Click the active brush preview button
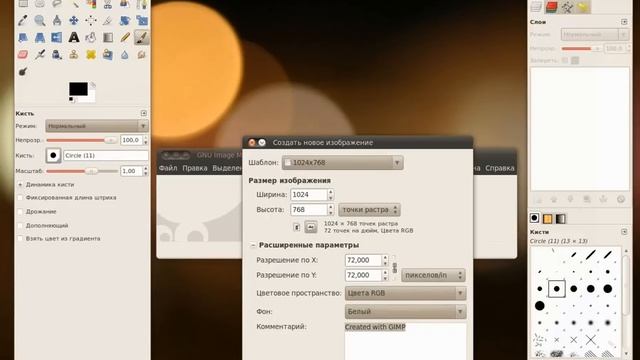 pyautogui.click(x=53, y=156)
